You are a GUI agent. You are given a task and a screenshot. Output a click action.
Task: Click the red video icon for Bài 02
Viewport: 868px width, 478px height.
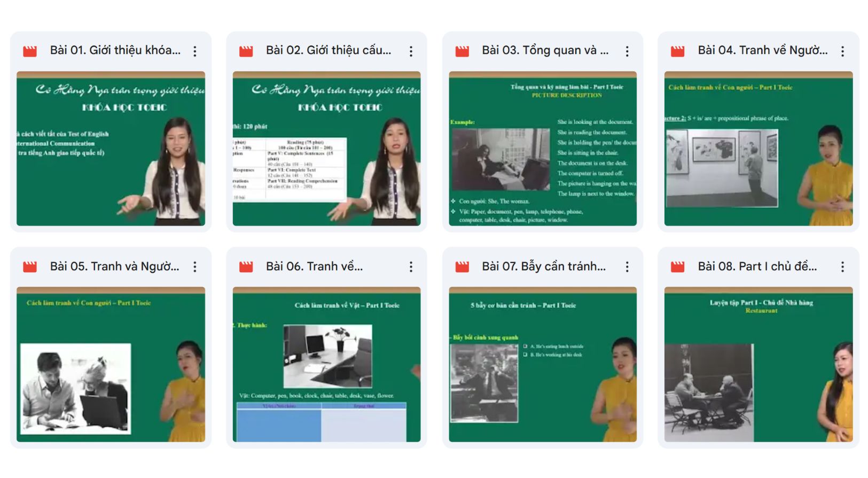click(246, 51)
